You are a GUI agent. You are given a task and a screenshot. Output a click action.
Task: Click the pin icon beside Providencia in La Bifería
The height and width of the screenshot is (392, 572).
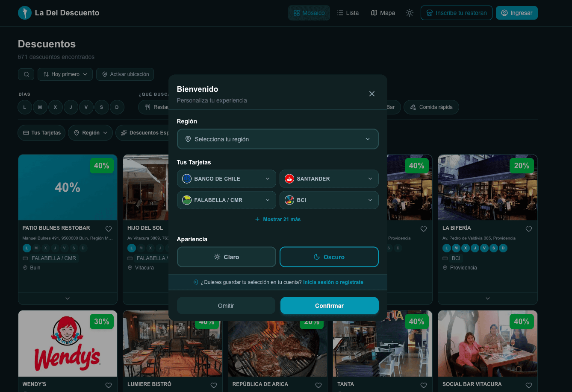tap(445, 268)
